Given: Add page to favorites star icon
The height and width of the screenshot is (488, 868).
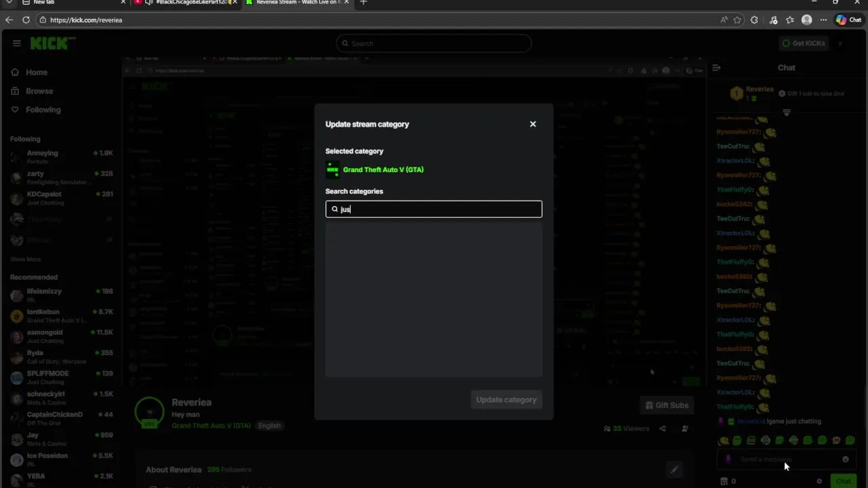Looking at the screenshot, I should (x=737, y=20).
